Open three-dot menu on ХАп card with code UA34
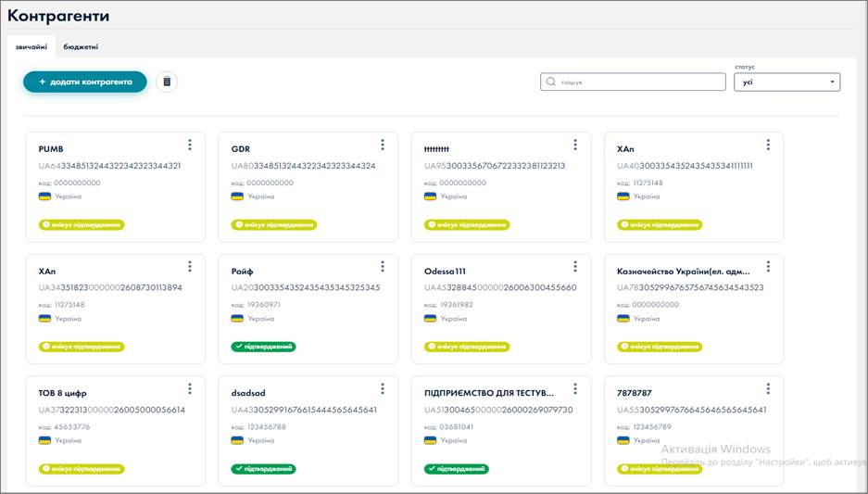 pos(190,266)
